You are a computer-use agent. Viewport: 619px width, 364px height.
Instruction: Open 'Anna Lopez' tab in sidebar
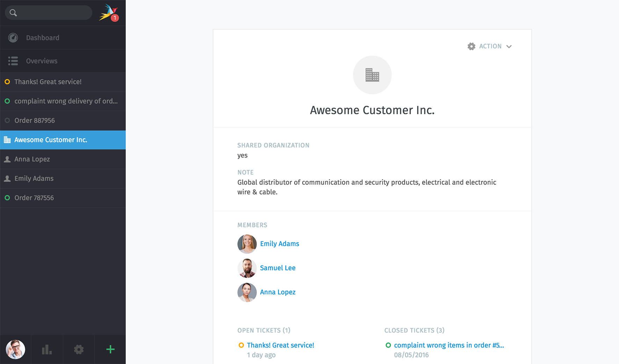point(32,159)
